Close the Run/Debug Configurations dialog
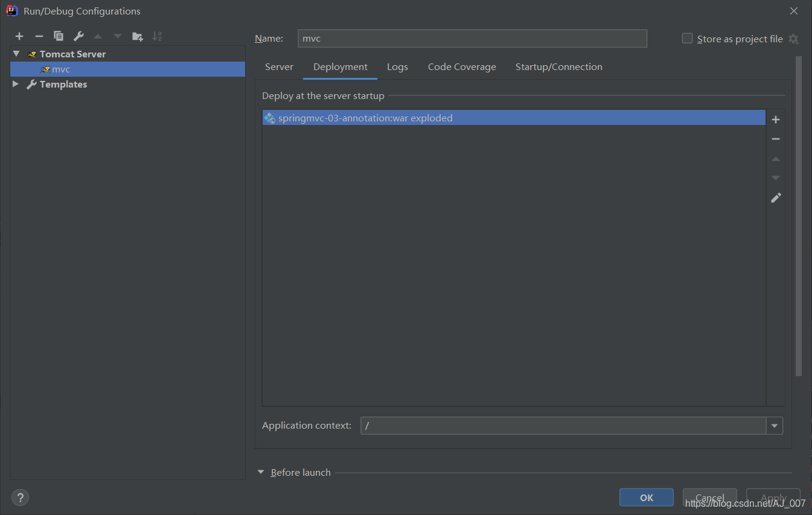The image size is (812, 515). [x=794, y=11]
